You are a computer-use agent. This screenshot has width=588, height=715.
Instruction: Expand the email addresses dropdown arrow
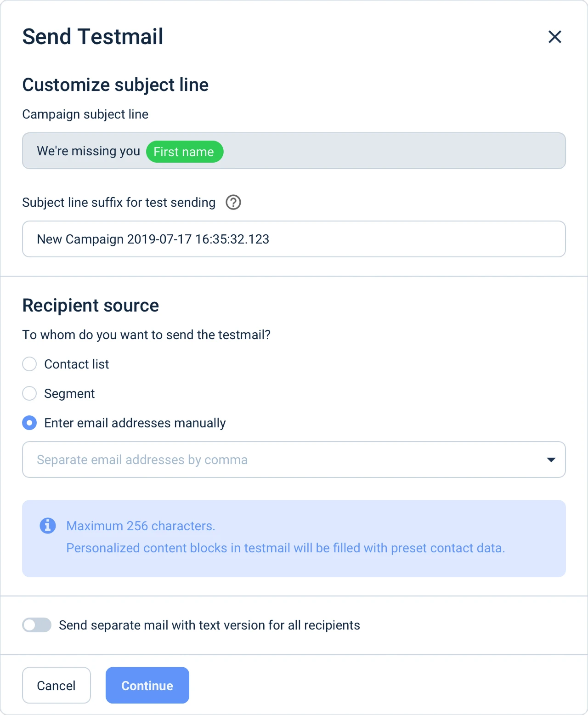tap(551, 460)
